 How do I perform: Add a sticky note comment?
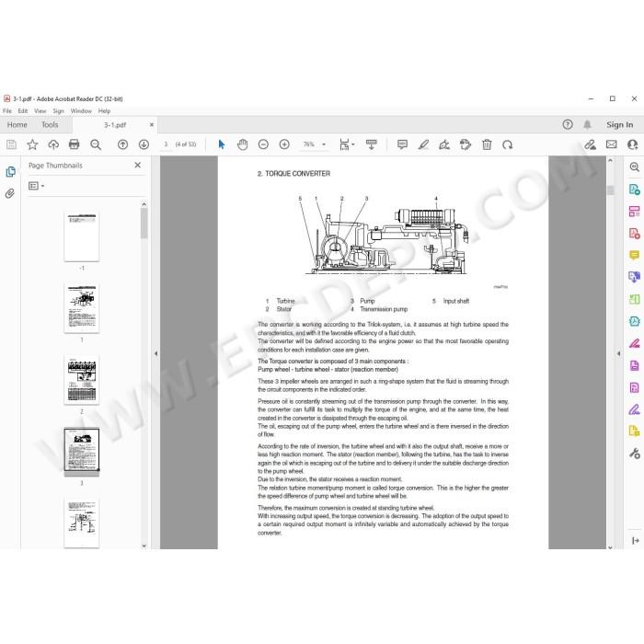tap(403, 144)
